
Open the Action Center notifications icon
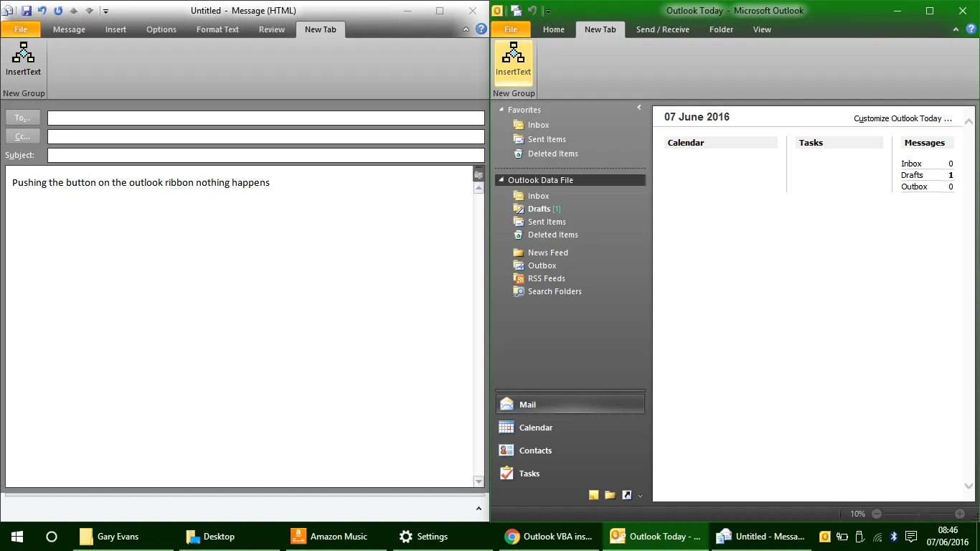click(911, 537)
